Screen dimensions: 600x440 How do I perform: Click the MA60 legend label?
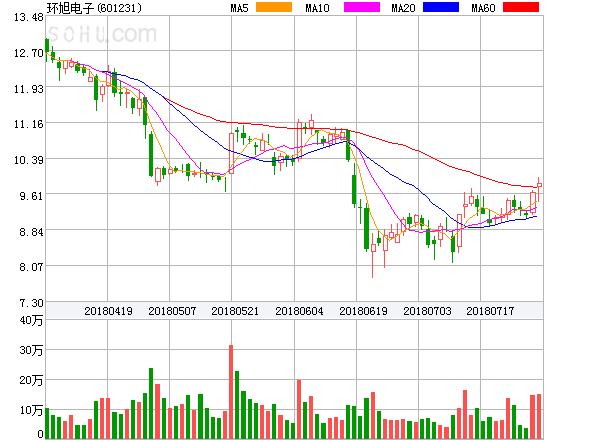[483, 8]
